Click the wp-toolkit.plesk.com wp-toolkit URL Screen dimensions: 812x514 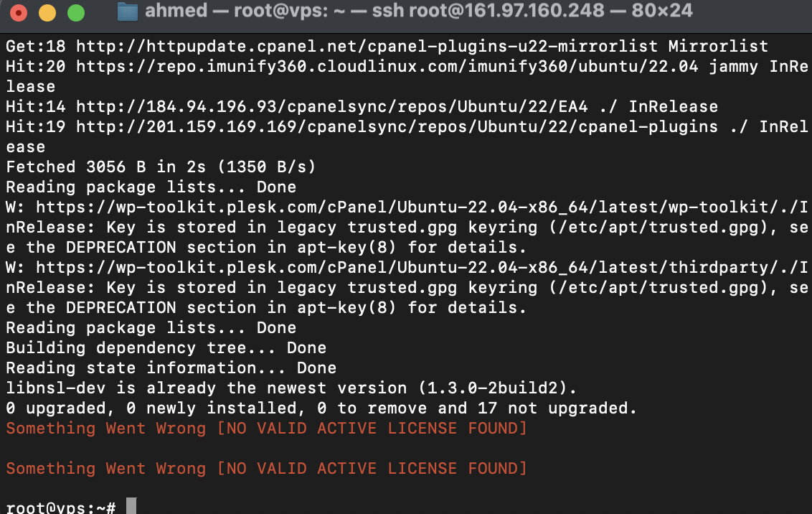[422, 207]
